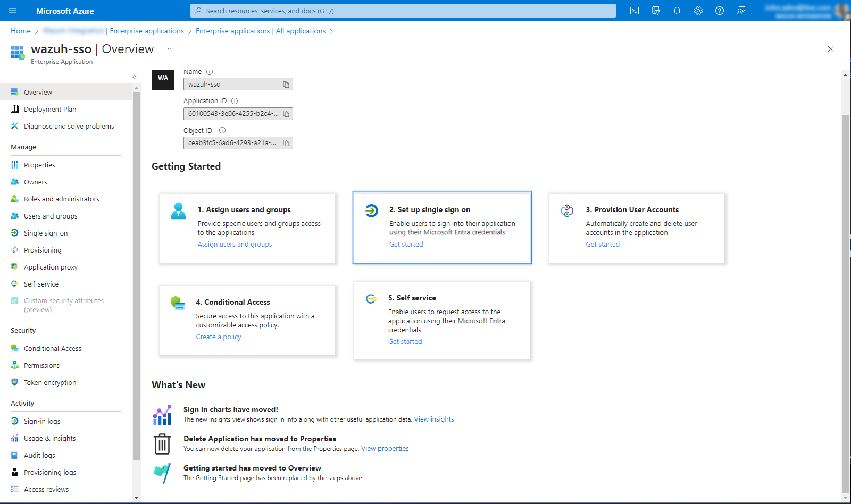The width and height of the screenshot is (851, 504).
Task: Copy the wazuh-sso name field
Action: [x=286, y=85]
